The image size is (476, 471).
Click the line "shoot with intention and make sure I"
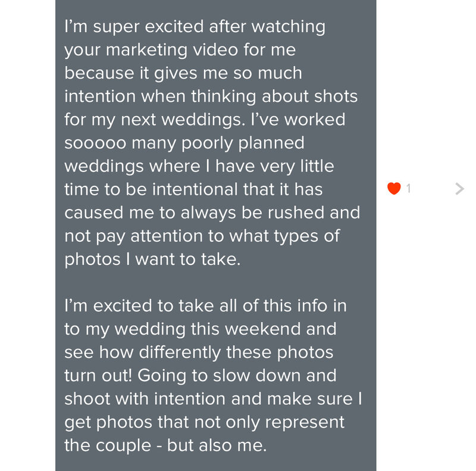(213, 399)
